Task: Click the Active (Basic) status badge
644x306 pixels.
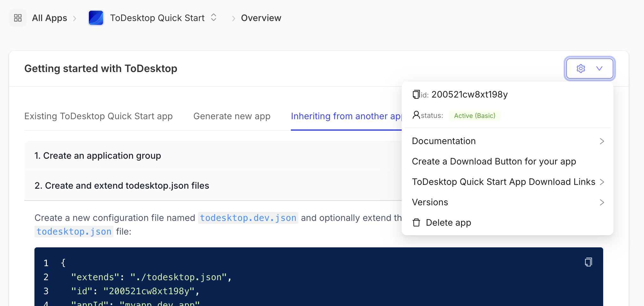Action: [x=475, y=116]
